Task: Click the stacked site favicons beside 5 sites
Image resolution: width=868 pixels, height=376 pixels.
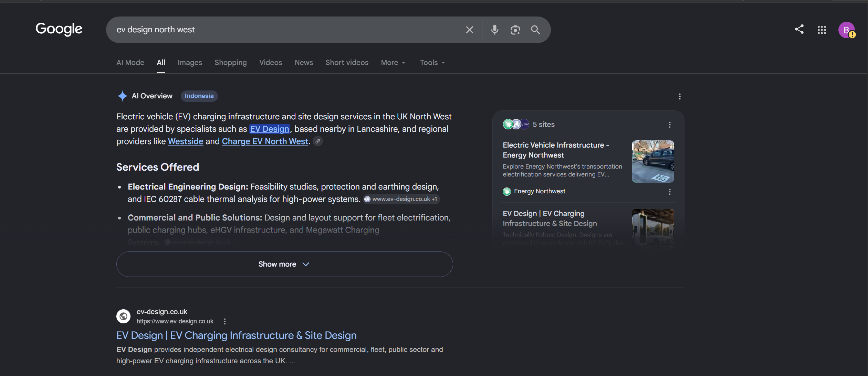Action: pyautogui.click(x=516, y=124)
